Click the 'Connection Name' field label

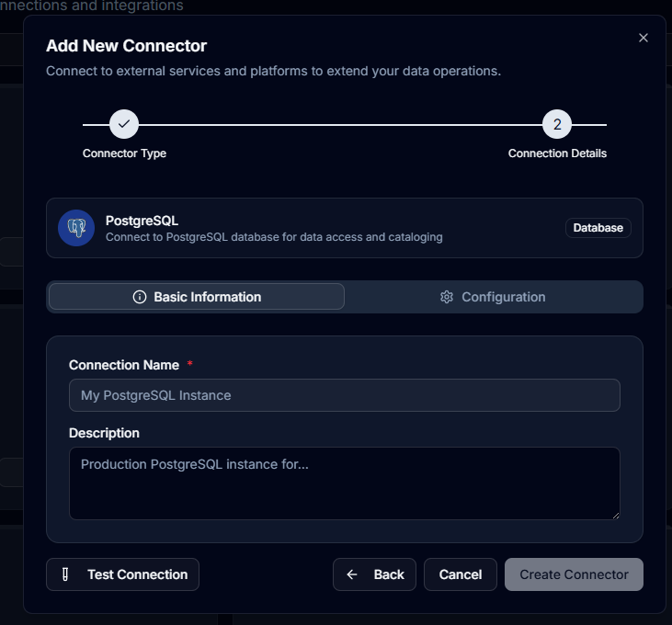point(124,365)
